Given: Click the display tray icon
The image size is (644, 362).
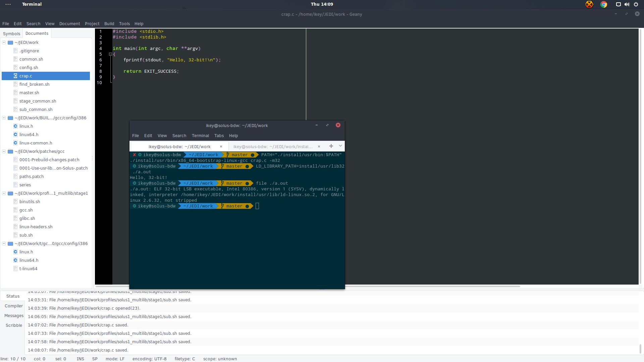Looking at the screenshot, I should click(x=618, y=4).
